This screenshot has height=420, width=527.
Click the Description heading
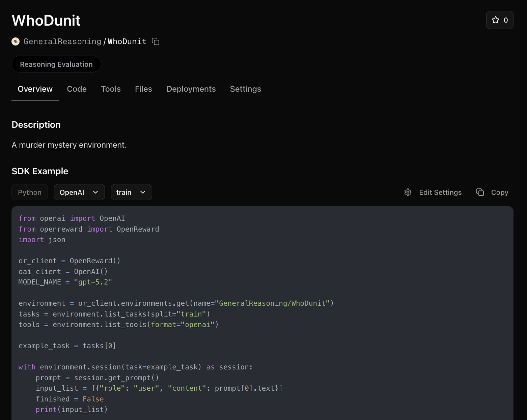(x=36, y=125)
